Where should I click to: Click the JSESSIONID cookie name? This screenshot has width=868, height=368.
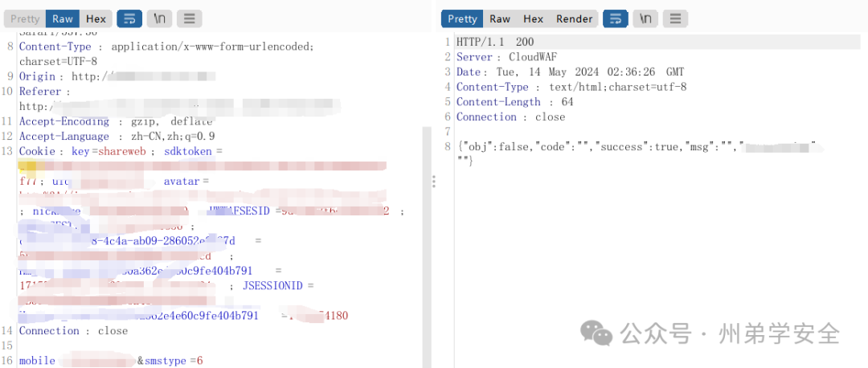(273, 285)
